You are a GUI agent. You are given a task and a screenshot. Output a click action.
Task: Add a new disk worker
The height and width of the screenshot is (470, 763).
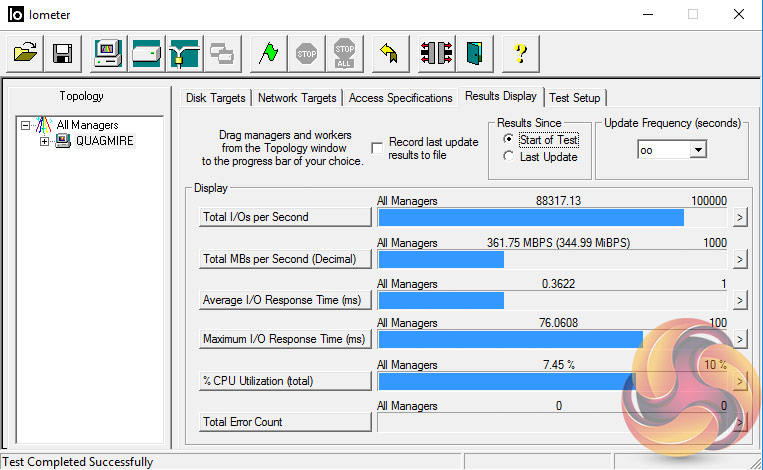146,53
